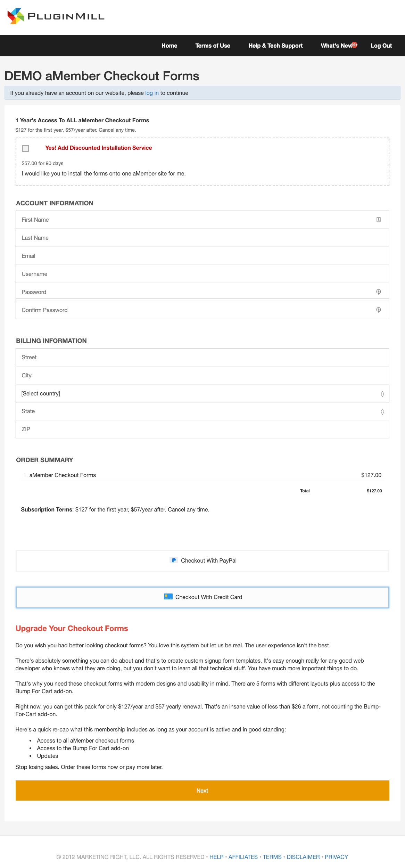Click the password manager icon in Password field
Viewport: 405px width, 868px height.
pyautogui.click(x=379, y=292)
